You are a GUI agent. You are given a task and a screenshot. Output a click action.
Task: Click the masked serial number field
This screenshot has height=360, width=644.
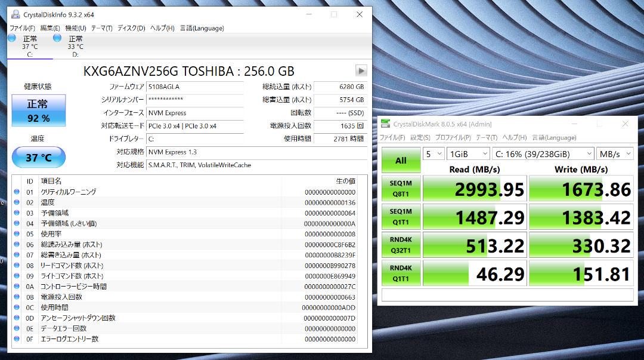pos(195,100)
